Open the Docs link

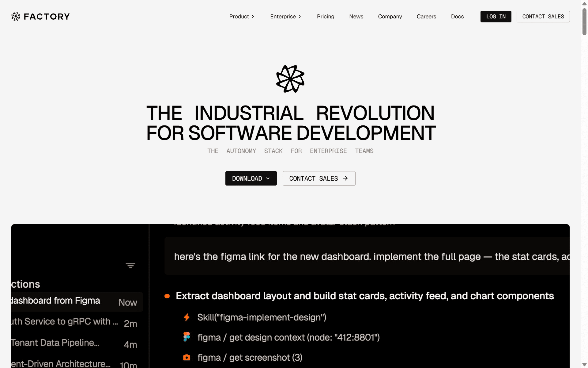point(457,17)
